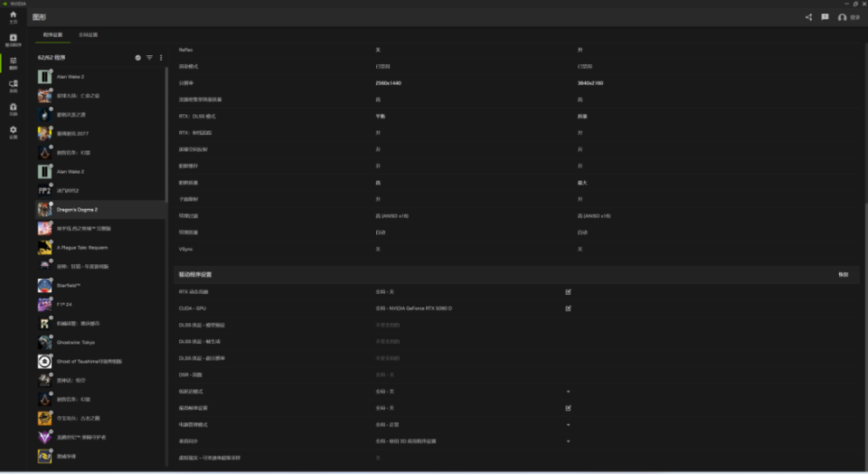Select 星球大战: 亡命之徒 in the program list
The width and height of the screenshot is (868, 474).
click(x=100, y=96)
